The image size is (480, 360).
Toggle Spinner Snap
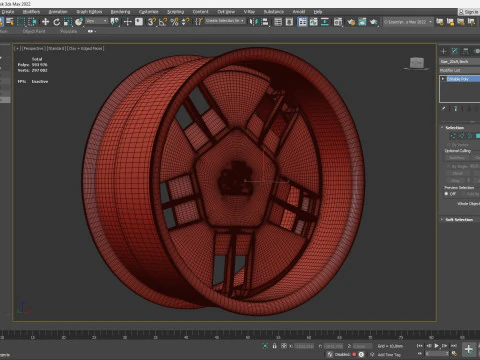(x=185, y=22)
